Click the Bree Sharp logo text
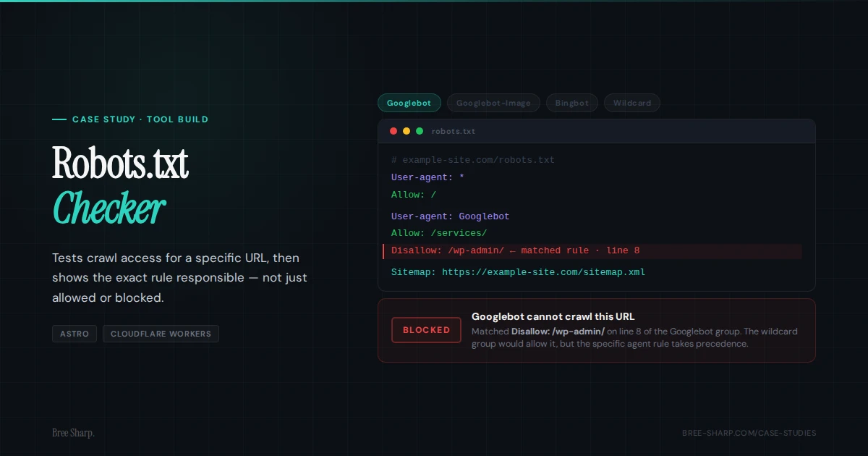 tap(73, 433)
